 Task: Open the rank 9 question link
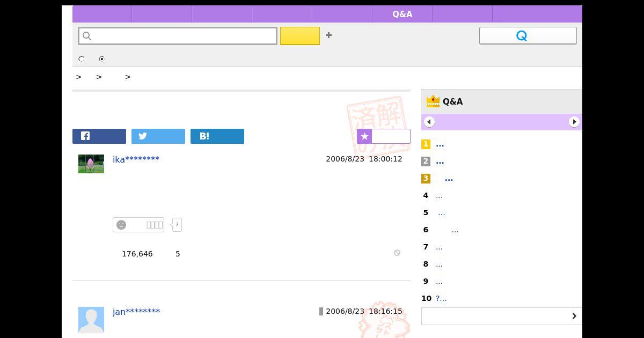439,282
